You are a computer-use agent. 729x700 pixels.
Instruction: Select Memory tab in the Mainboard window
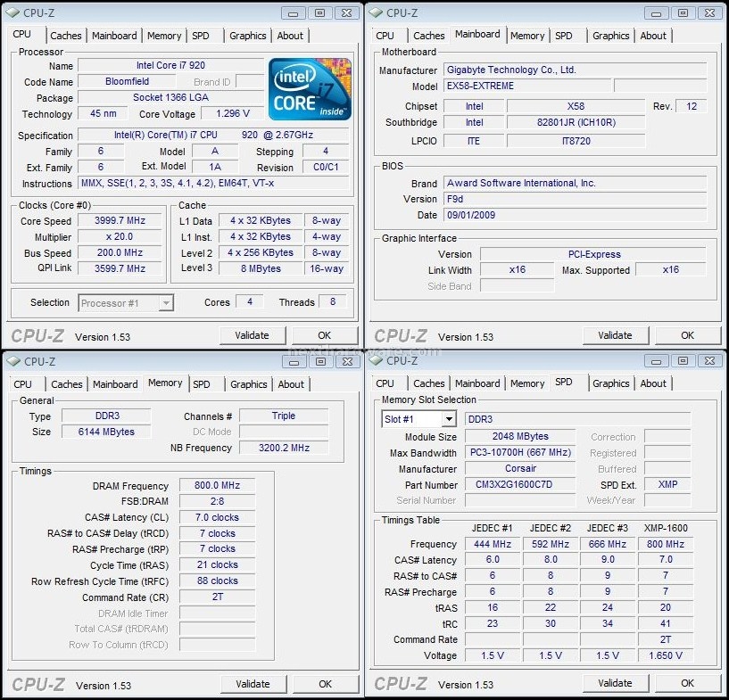[527, 36]
